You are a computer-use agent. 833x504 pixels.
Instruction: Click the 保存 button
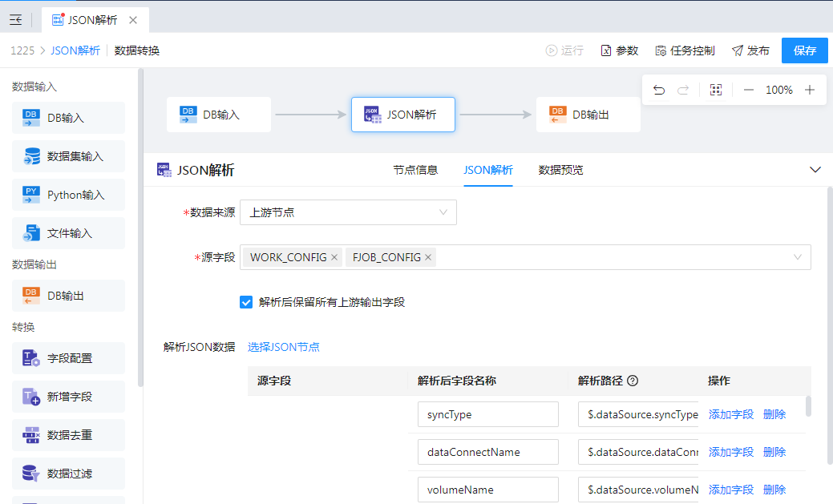pos(804,50)
